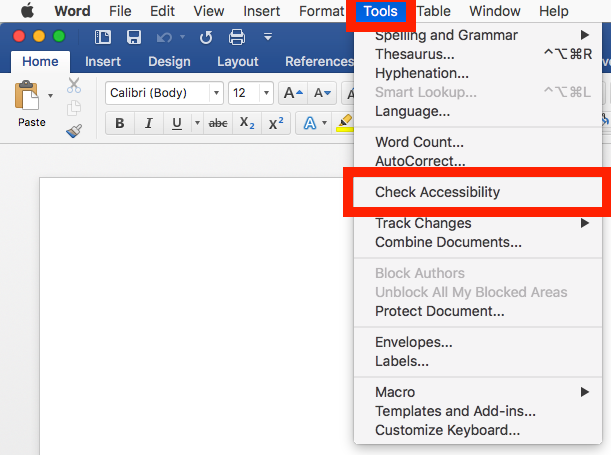Switch to the References ribbon tab
This screenshot has height=455, width=611.
tap(319, 62)
